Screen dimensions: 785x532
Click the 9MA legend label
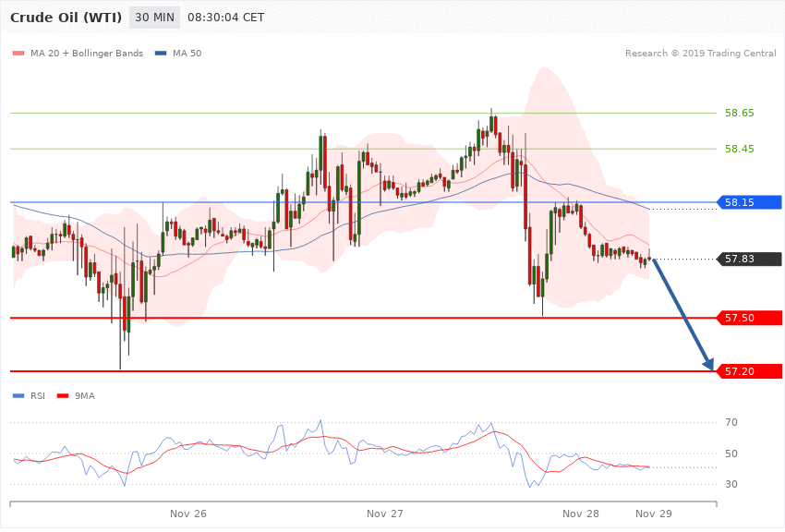tap(85, 396)
